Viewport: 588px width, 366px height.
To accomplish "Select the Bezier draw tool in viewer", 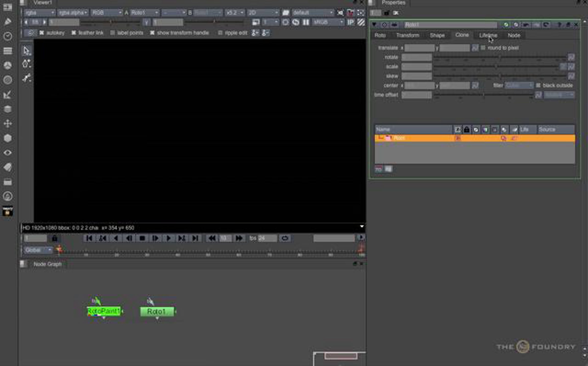I will click(26, 78).
